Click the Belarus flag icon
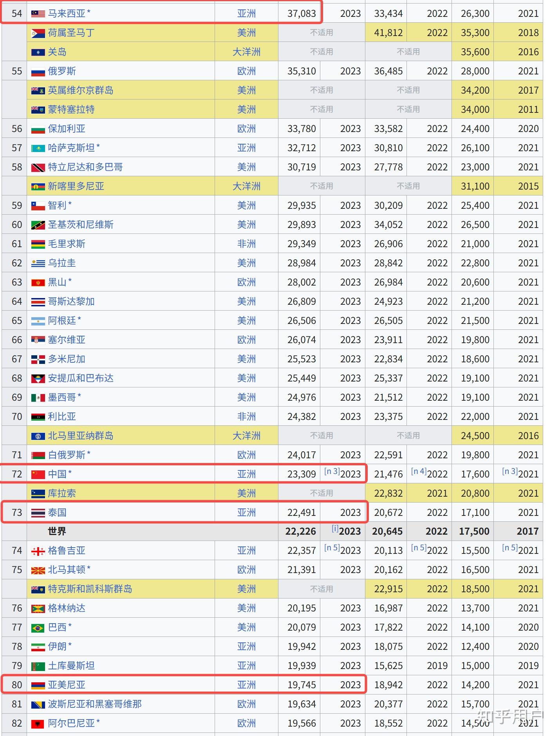 38,455
